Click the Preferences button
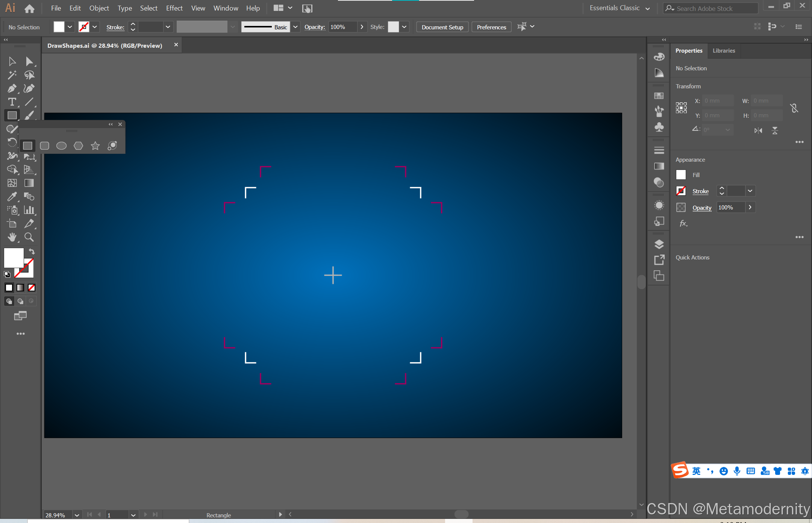This screenshot has height=523, width=812. pos(491,27)
